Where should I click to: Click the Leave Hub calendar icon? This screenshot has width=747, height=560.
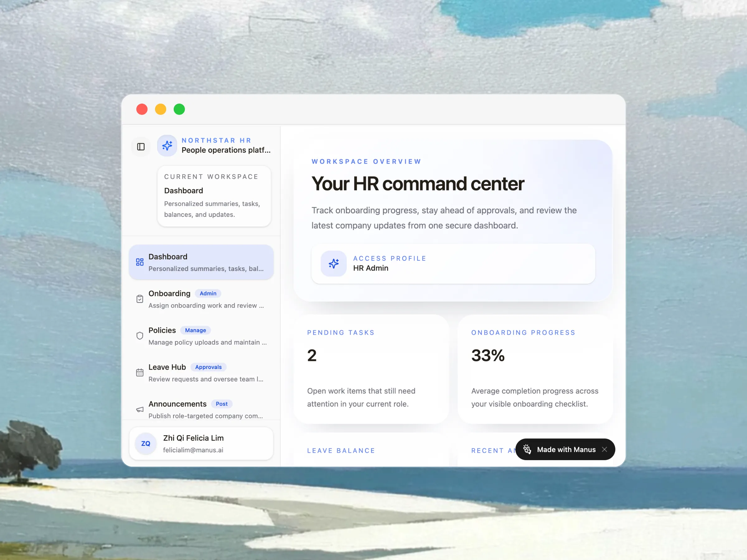[x=140, y=372]
